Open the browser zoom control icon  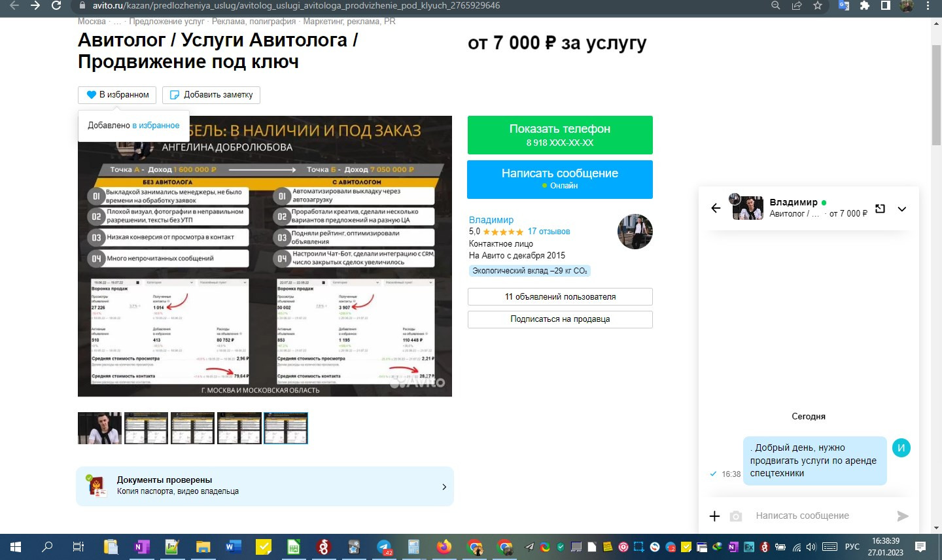(x=776, y=6)
